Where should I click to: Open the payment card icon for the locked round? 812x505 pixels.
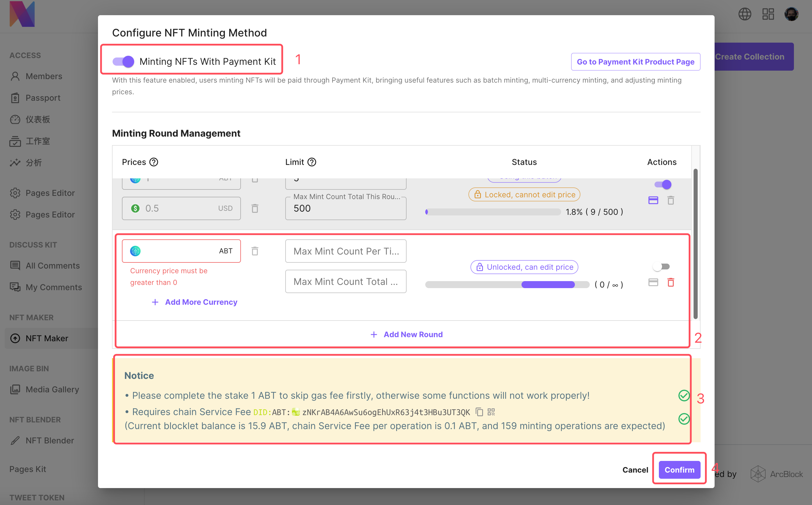653,201
